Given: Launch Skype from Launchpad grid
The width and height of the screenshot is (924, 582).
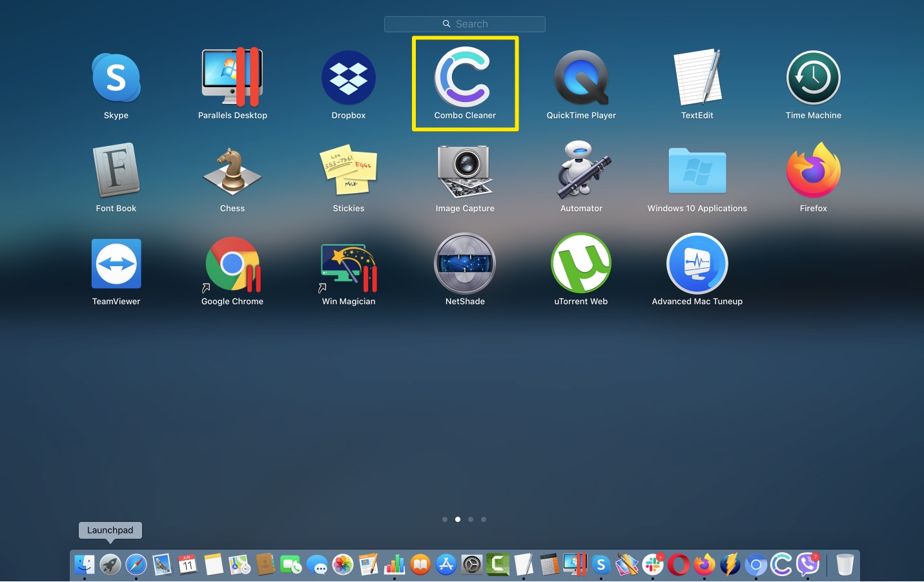Looking at the screenshot, I should 116,78.
